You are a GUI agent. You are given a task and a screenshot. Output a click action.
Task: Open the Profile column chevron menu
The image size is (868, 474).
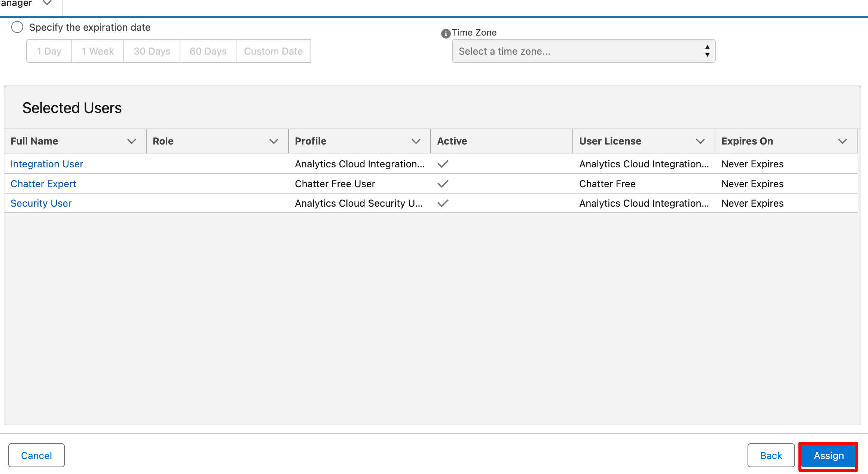416,141
